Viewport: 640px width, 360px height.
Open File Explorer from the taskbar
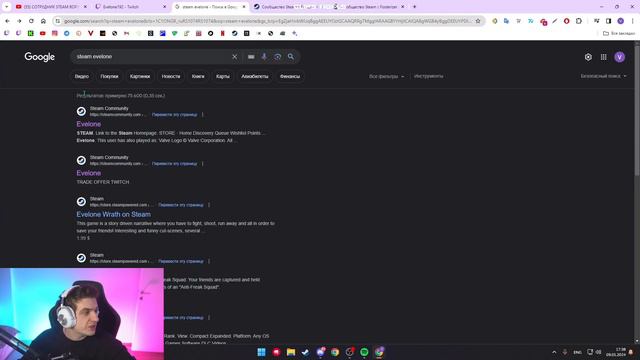(x=291, y=352)
